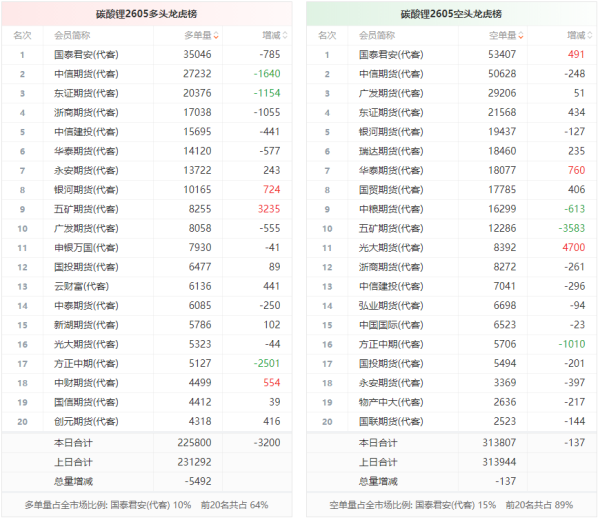Click 空单量 column header label
This screenshot has height=520, width=600.
502,36
